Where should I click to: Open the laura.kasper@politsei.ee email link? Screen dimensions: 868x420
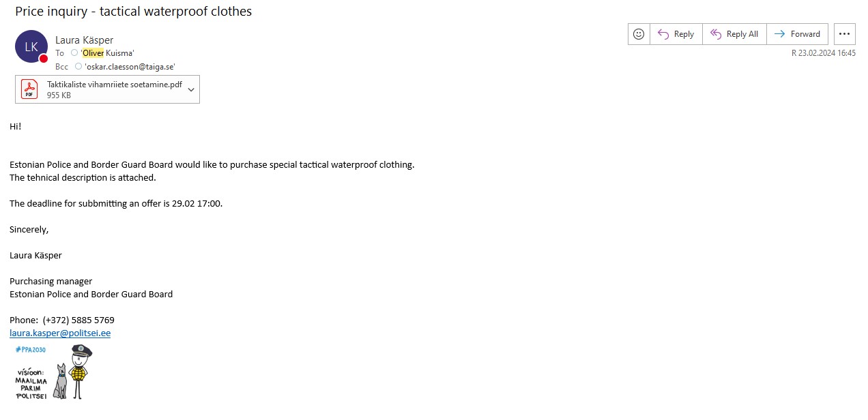coord(60,333)
